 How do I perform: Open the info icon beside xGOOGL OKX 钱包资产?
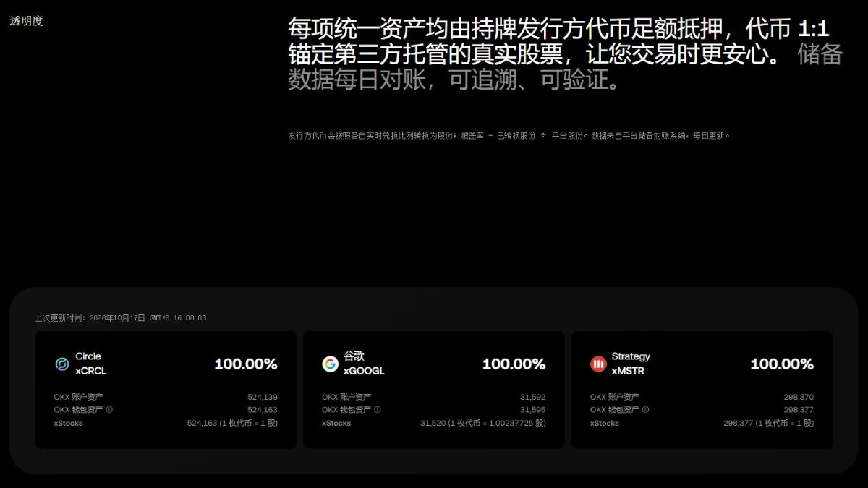click(x=378, y=410)
